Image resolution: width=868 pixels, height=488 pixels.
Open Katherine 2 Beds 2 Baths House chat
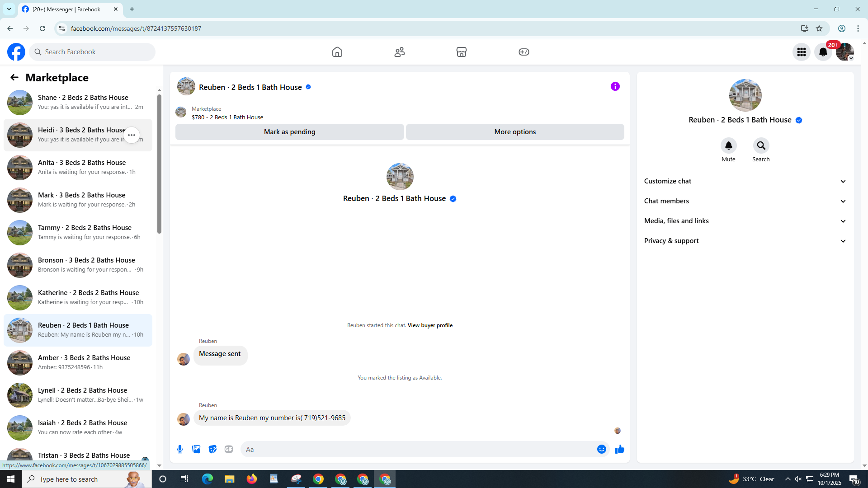78,298
